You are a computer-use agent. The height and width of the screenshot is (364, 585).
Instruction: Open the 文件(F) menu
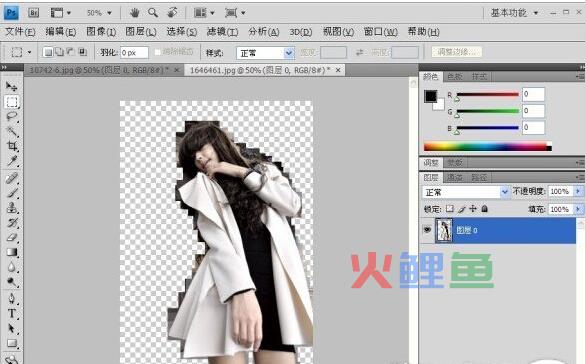(20, 32)
